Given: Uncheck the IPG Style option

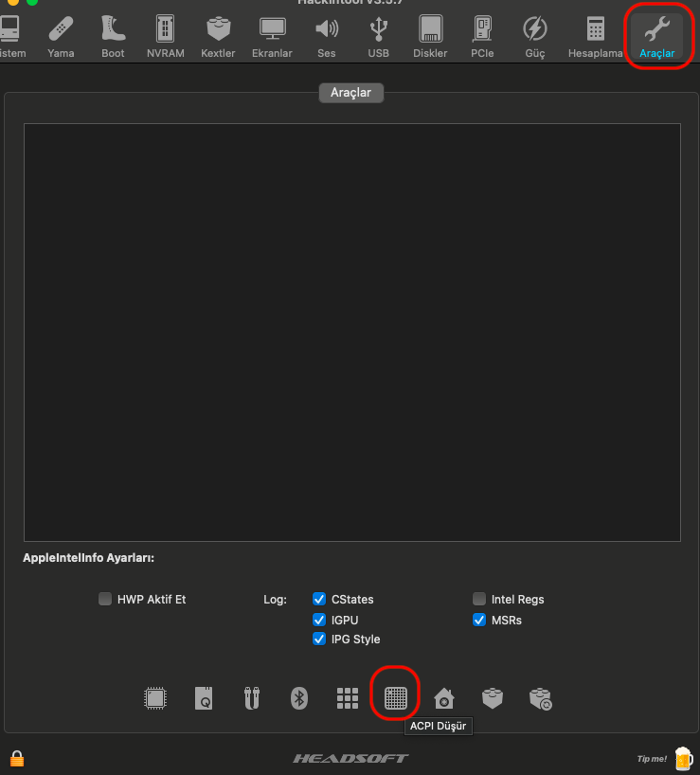Looking at the screenshot, I should (x=319, y=640).
